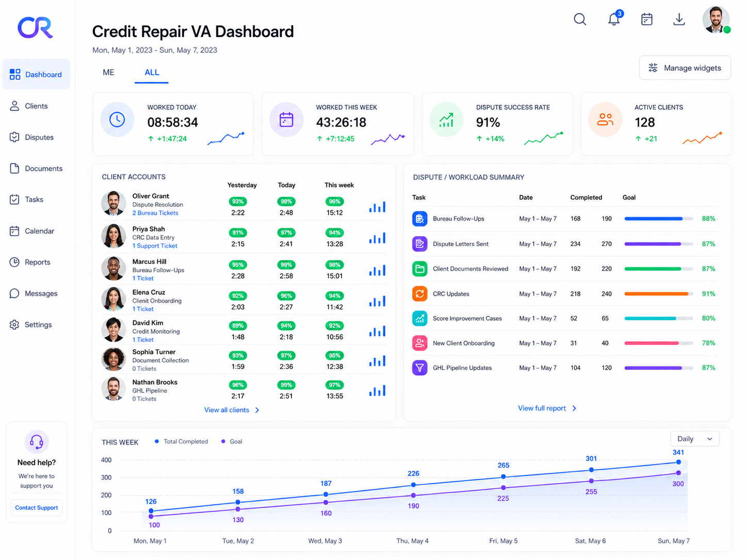This screenshot has height=560, width=747.
Task: Open Priya Shah's bar chart icon
Action: click(377, 238)
